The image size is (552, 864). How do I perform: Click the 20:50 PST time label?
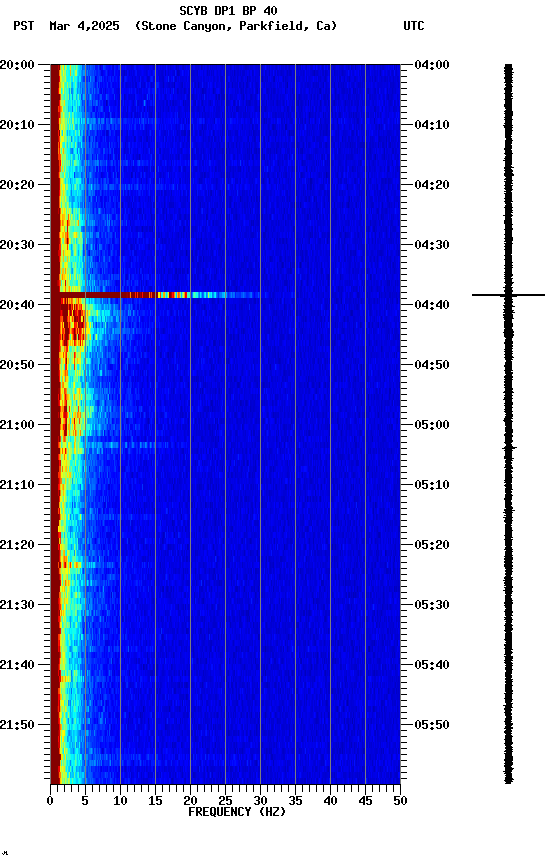(17, 365)
